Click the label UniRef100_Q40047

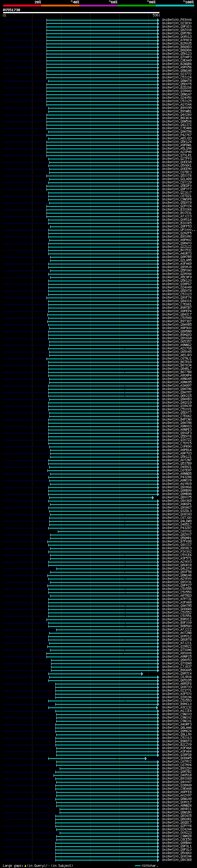[x=177, y=782]
